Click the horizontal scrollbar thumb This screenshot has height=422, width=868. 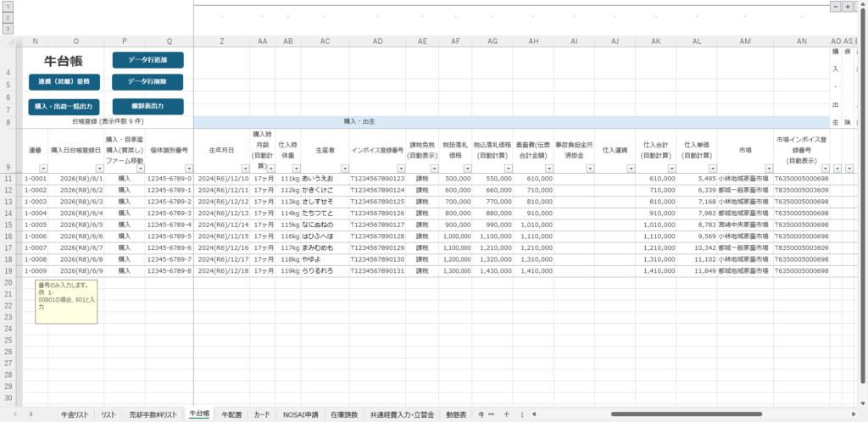point(687,414)
